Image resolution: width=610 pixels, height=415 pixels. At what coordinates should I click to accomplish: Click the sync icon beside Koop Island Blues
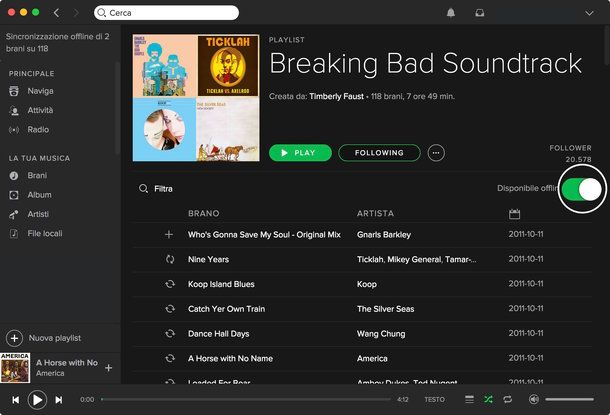coord(170,284)
